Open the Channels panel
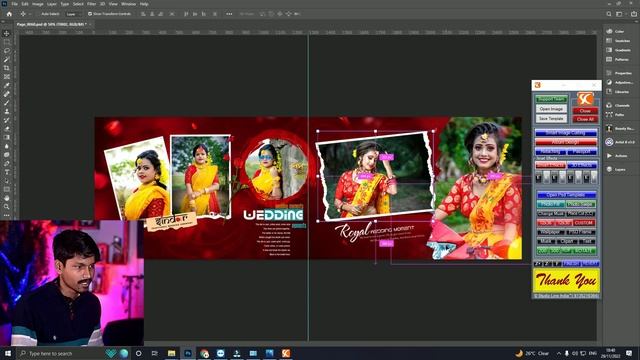This screenshot has width=640, height=360. 618,105
